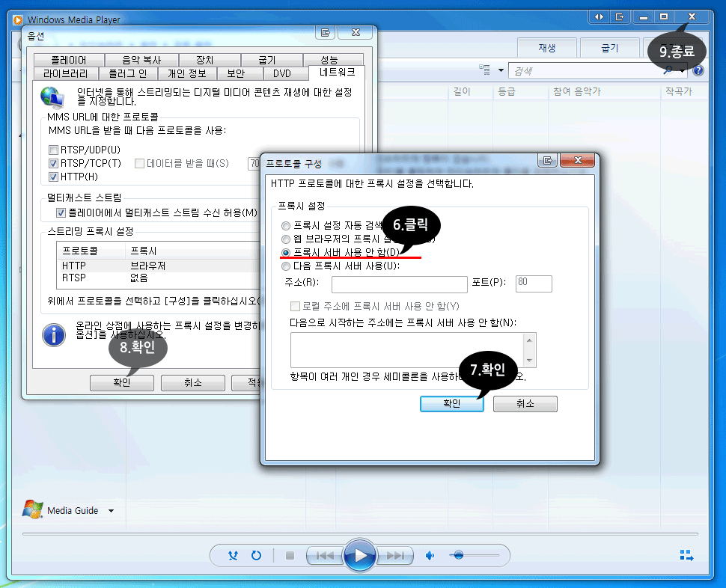Click 확인 in 프로토콜 구성 dialog
Screen dimensions: 726x588
click(452, 403)
